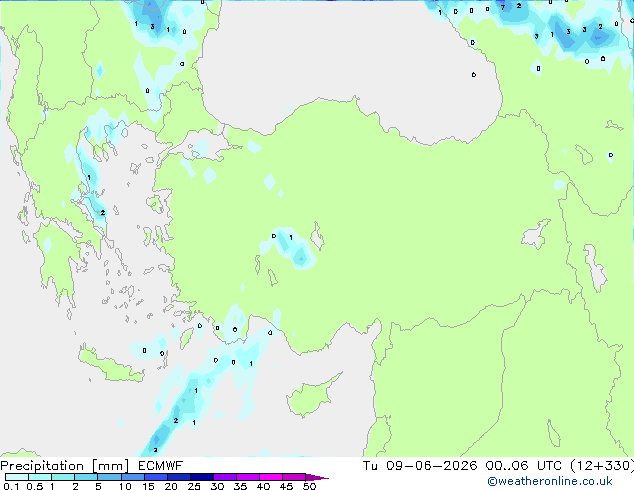Click the legend swatch between 10 and 15
634x490 pixels.
tap(132, 477)
